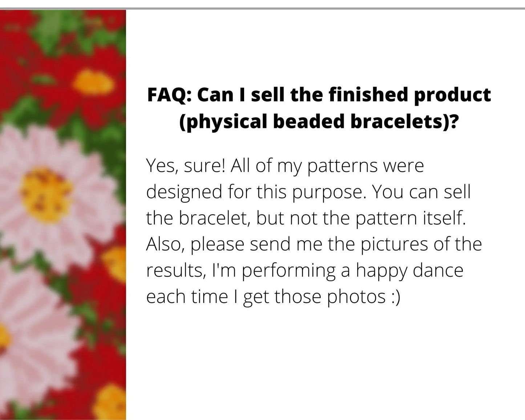This screenshot has height=420, width=525.
Task: Click the text "designed for this purpose."
Action: (x=256, y=192)
